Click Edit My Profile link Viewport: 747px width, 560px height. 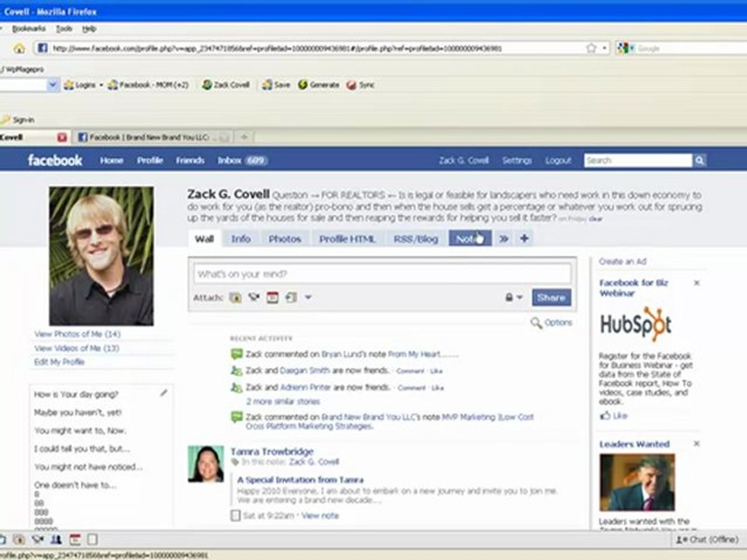(59, 362)
